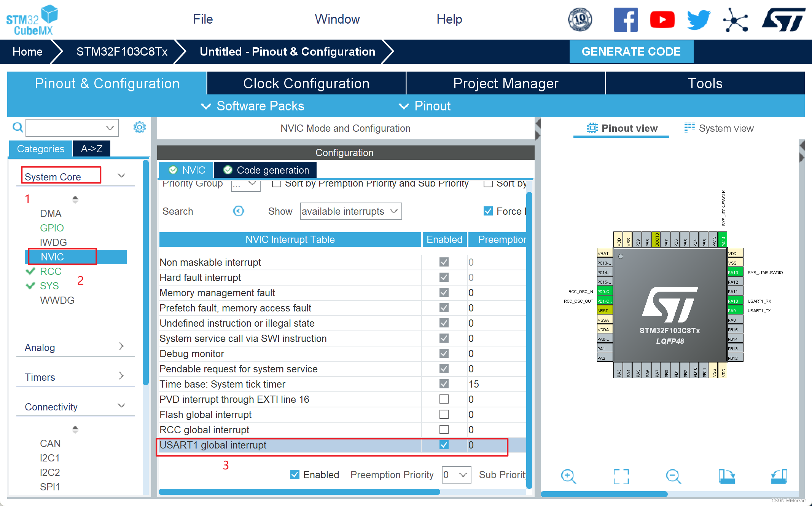Enable PVD interrupt through EXTI line 16
812x506 pixels.
[444, 399]
